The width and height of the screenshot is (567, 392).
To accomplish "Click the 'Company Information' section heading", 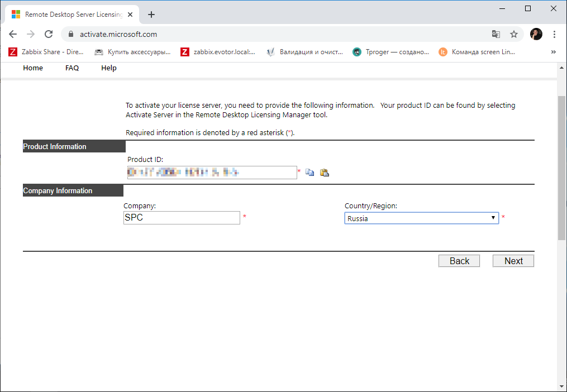I will (58, 190).
